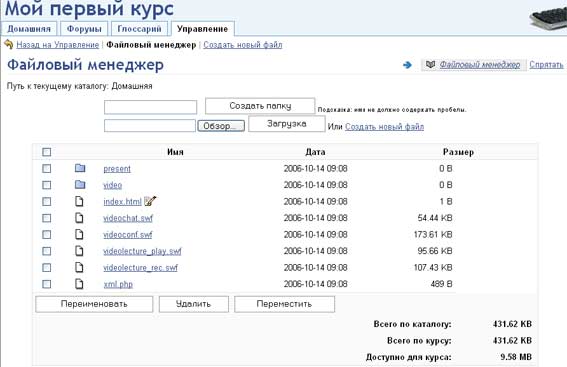Click the videolecture_play.swf file icon
This screenshot has height=367, width=567.
pyautogui.click(x=79, y=251)
